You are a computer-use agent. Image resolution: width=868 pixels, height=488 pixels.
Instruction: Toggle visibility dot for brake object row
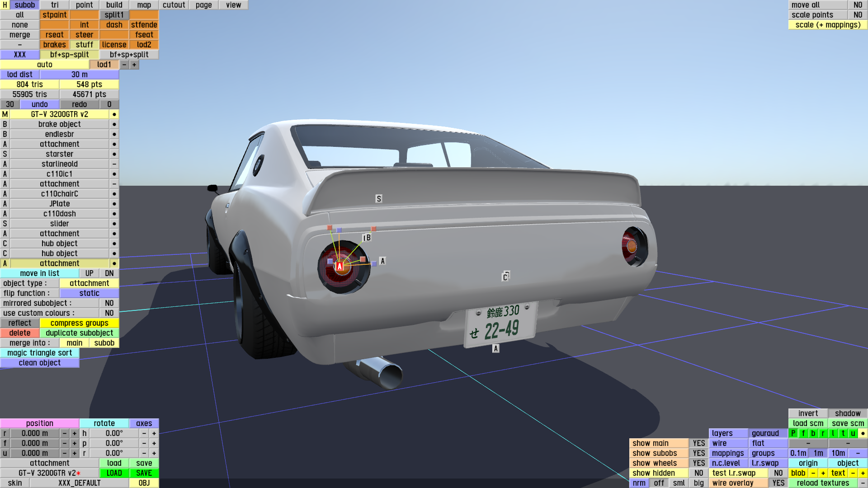pyautogui.click(x=114, y=124)
